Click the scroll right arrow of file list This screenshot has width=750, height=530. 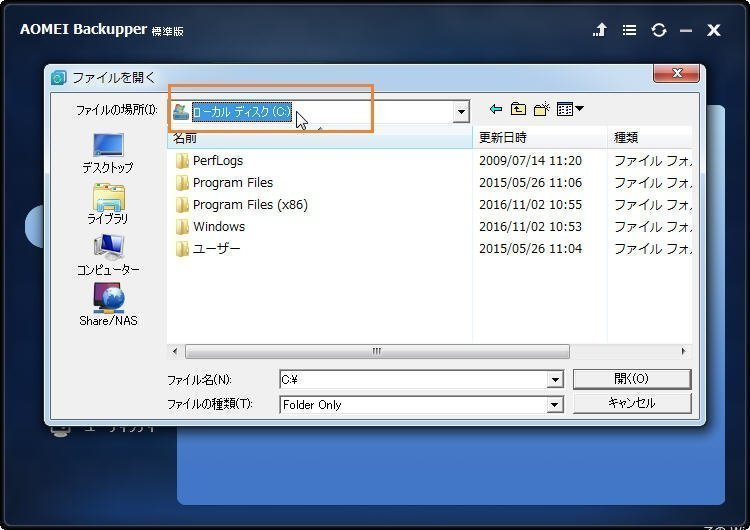click(683, 352)
